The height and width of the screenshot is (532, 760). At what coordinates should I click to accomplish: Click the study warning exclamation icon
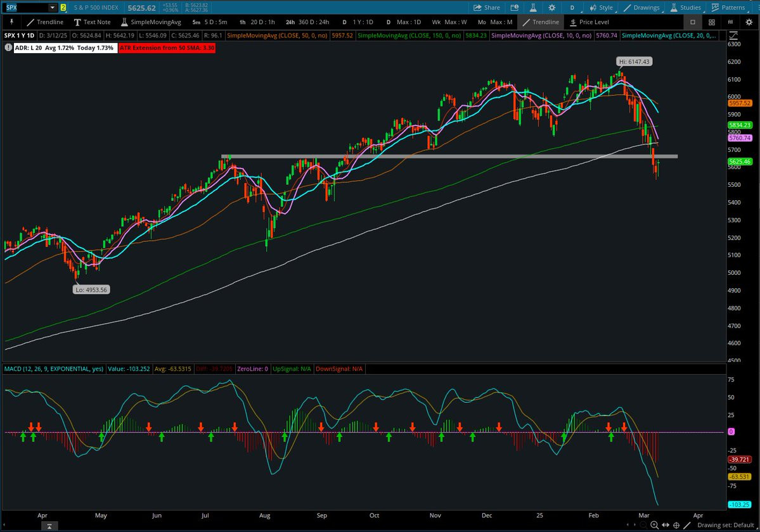[x=8, y=47]
